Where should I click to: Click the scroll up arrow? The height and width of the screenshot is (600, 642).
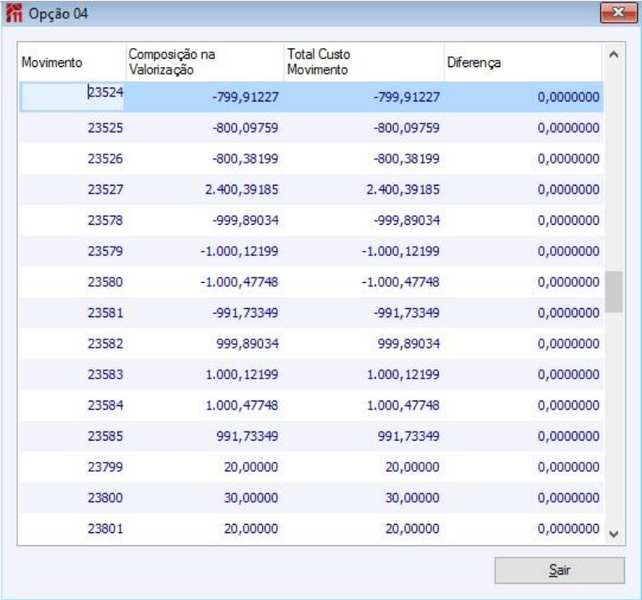pyautogui.click(x=613, y=54)
